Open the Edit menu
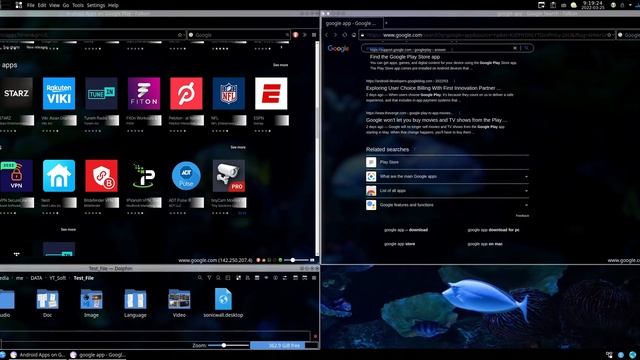This screenshot has width=640, height=360. click(x=42, y=5)
